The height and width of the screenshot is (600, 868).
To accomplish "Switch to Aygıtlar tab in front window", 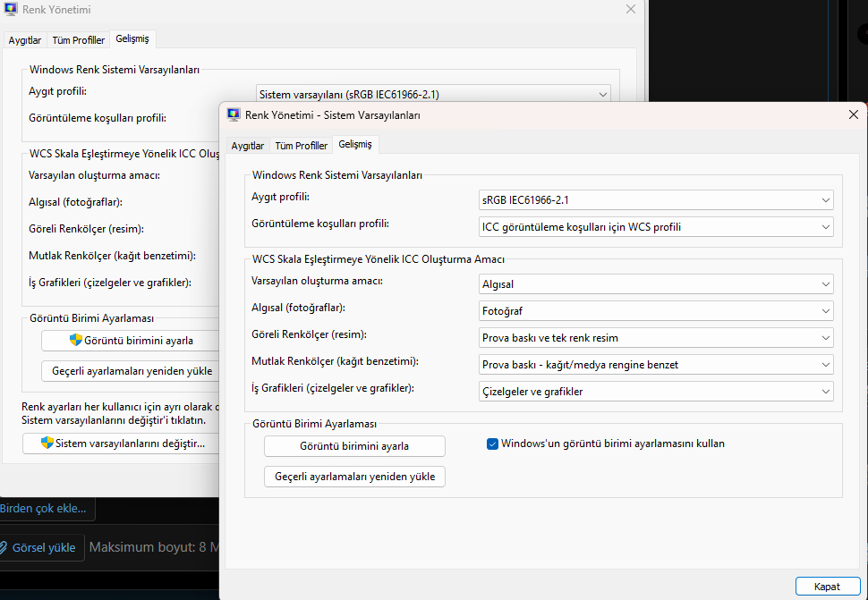I will (248, 146).
